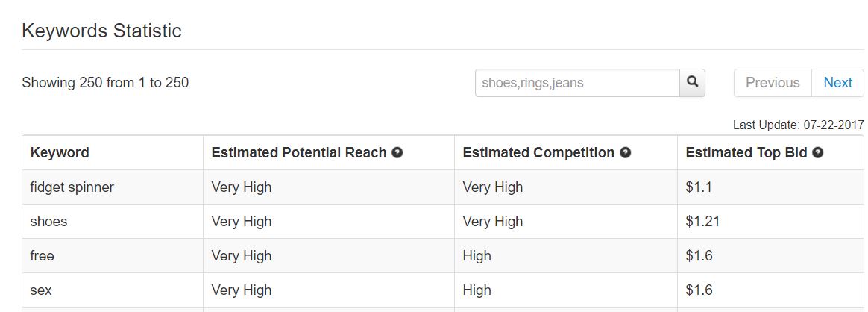868x312 pixels.
Task: Click the Estimated Potential Reach header
Action: click(299, 153)
